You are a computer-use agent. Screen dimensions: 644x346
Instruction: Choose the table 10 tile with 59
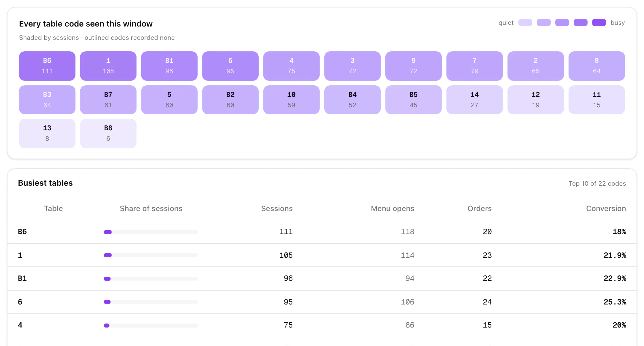click(x=291, y=100)
